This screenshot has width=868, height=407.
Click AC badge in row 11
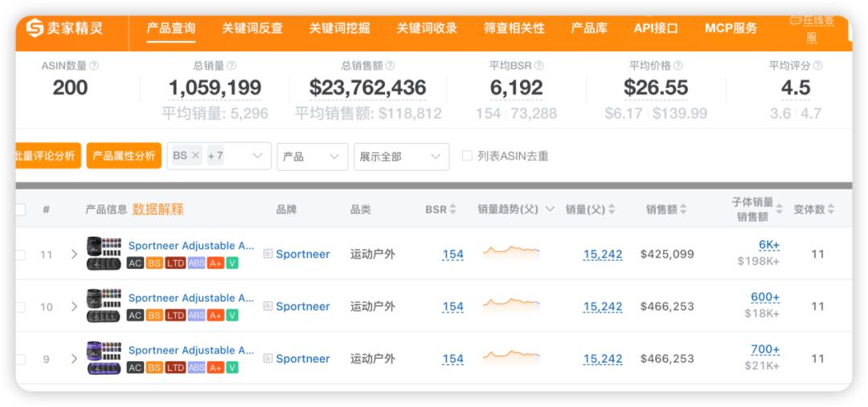pyautogui.click(x=135, y=263)
